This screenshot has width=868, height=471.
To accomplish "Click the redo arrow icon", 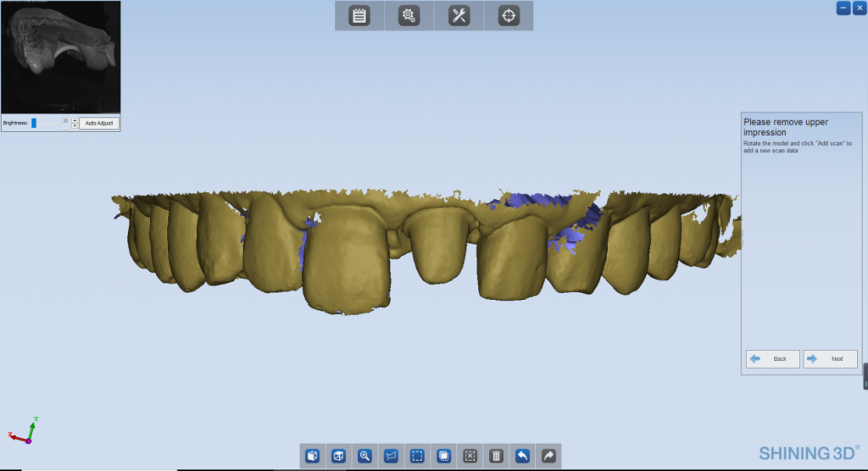I will (x=548, y=456).
